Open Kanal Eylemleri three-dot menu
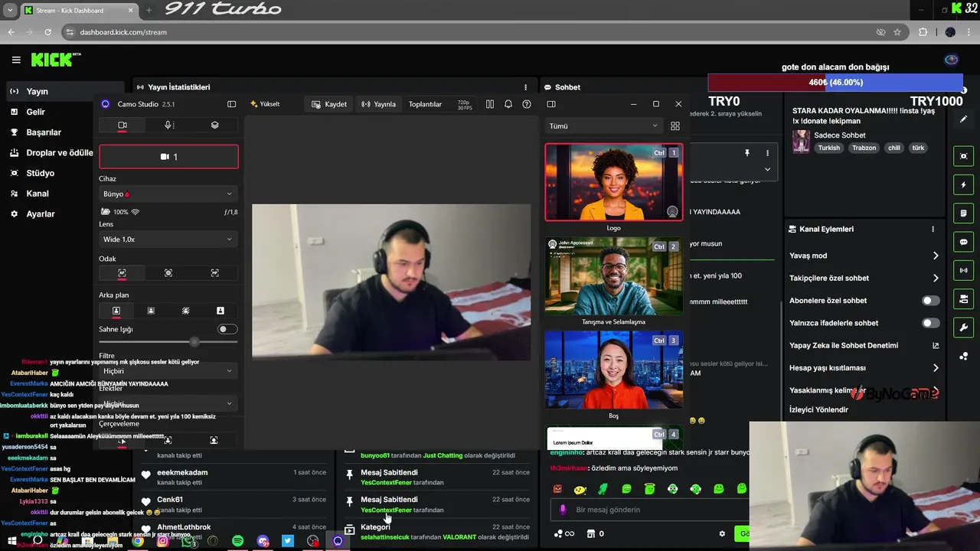Screen dimensions: 980x551 click(x=933, y=229)
